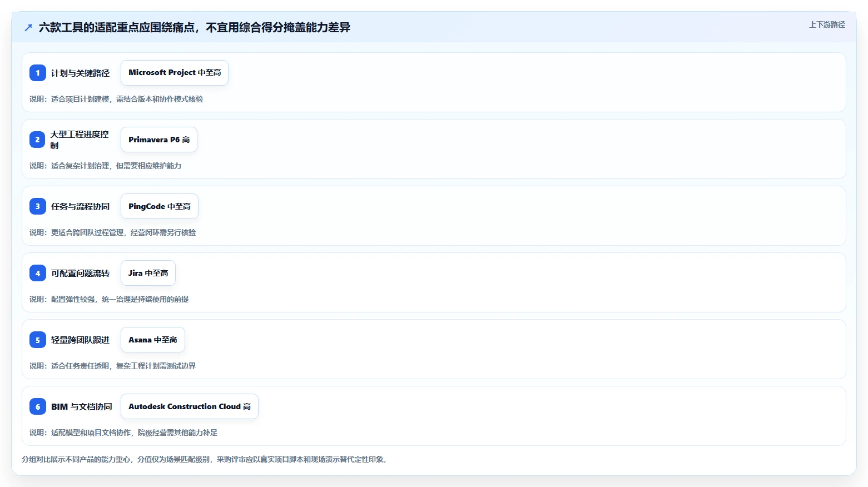Click the arrow icon beside the main title
The height and width of the screenshot is (487, 868).
[28, 27]
